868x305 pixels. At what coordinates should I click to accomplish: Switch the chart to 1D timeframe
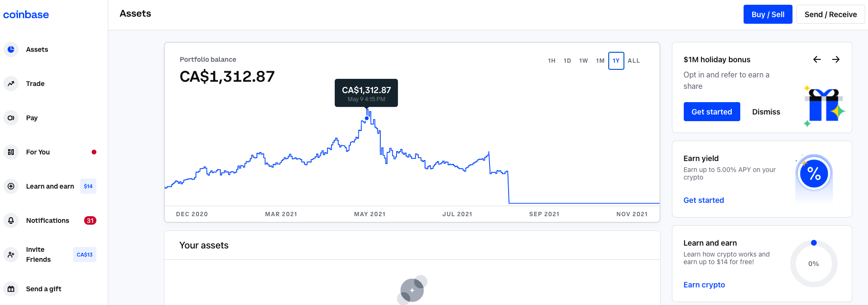coord(567,61)
